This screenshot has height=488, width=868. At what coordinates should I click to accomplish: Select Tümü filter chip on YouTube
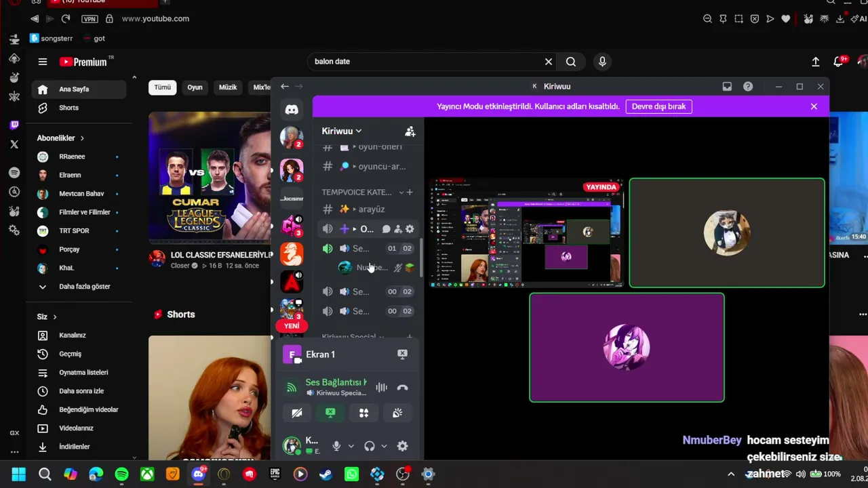(163, 87)
